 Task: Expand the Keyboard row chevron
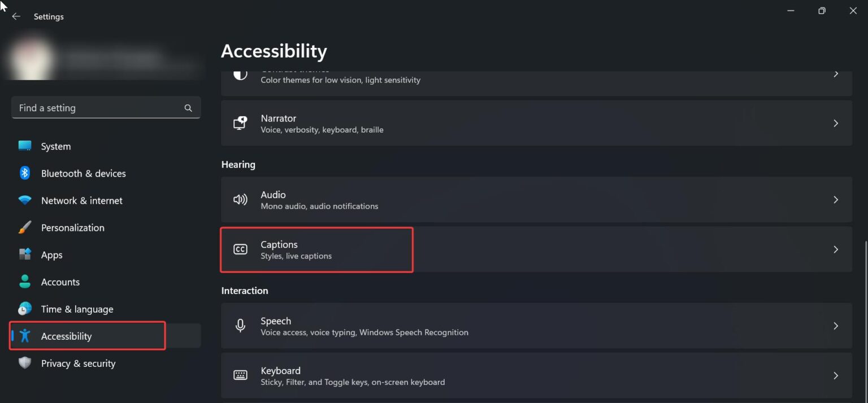coord(836,375)
